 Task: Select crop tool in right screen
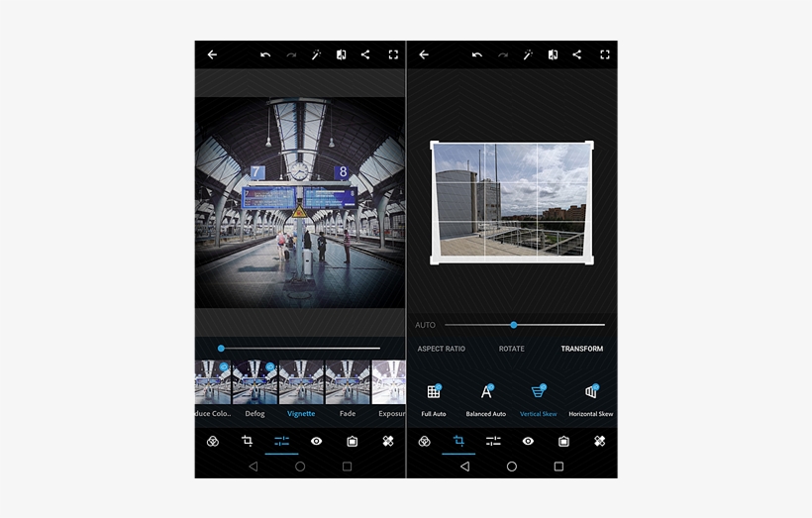pyautogui.click(x=458, y=441)
